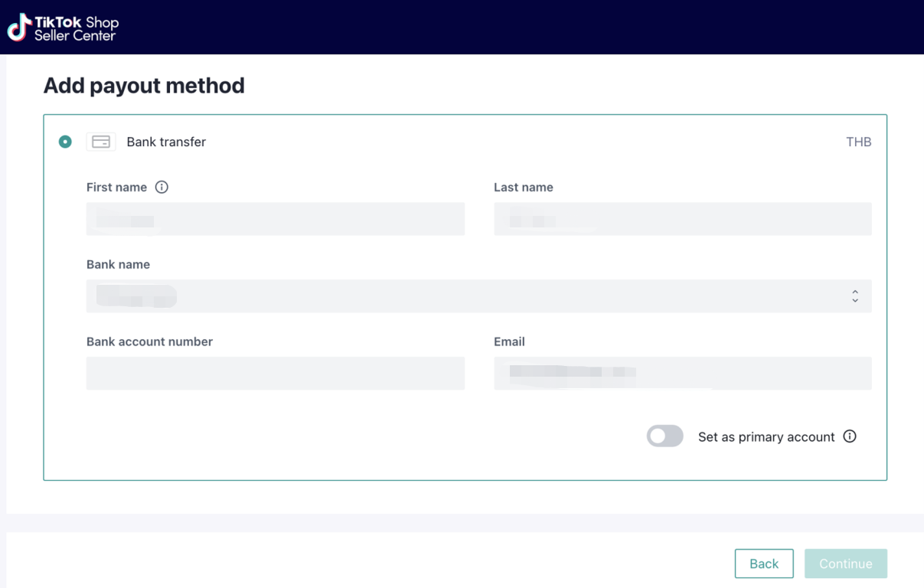Click into the Last name field
924x588 pixels.
682,220
